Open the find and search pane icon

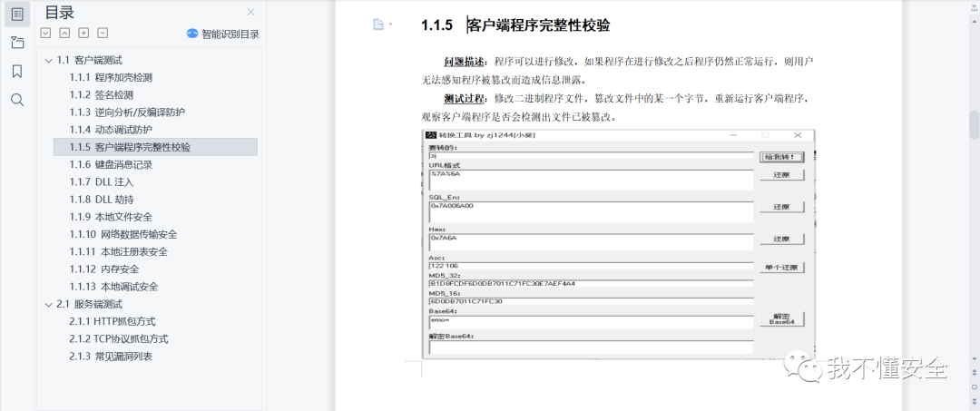pyautogui.click(x=17, y=100)
